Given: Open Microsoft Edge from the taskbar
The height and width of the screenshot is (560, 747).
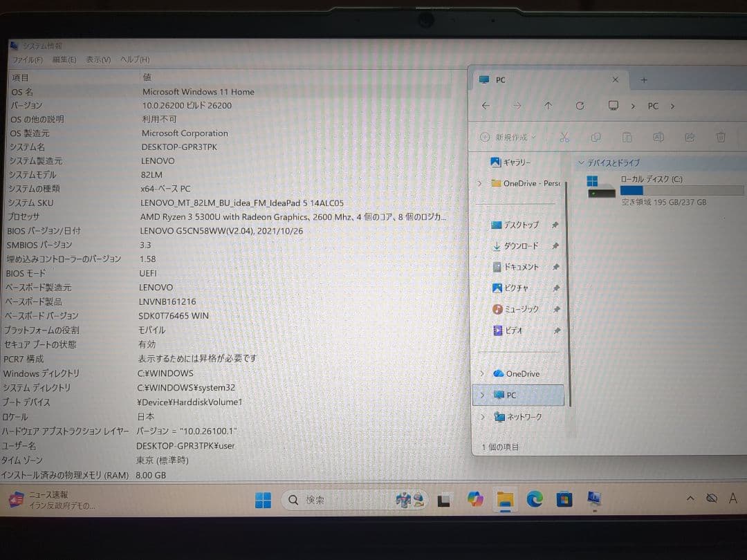Looking at the screenshot, I should [x=535, y=499].
